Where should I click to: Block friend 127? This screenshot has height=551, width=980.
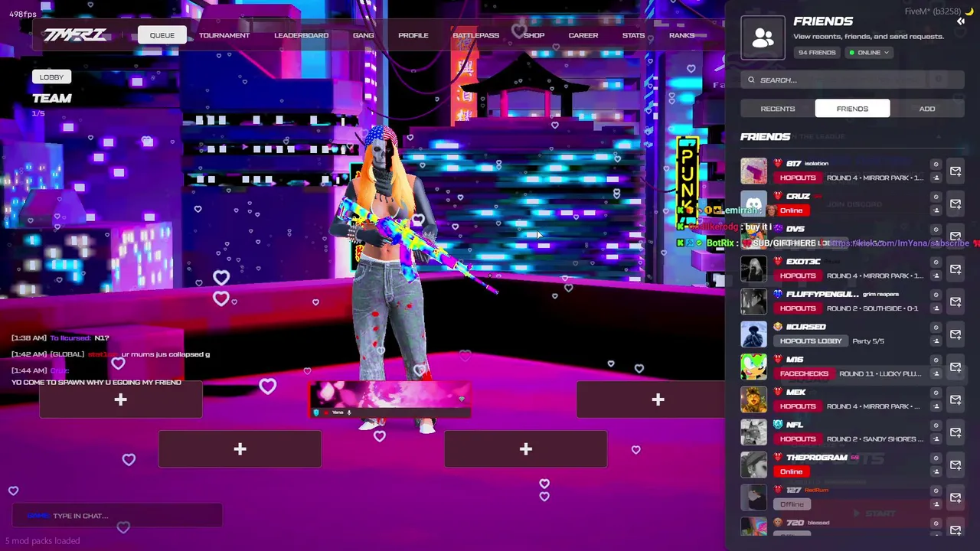tap(936, 491)
